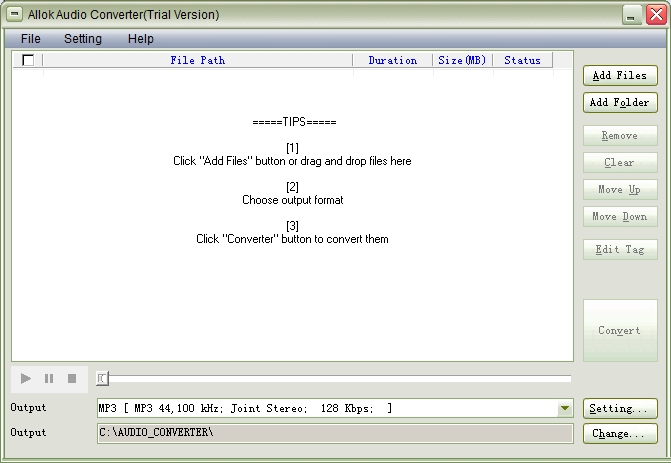Click Change... to pick the output folder
671x463 pixels.
coord(620,433)
